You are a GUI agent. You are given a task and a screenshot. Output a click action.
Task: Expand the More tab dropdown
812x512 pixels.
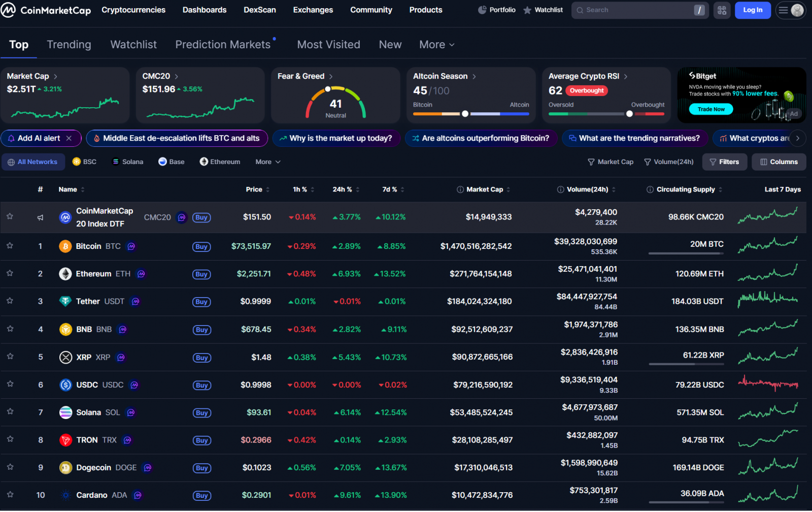436,45
